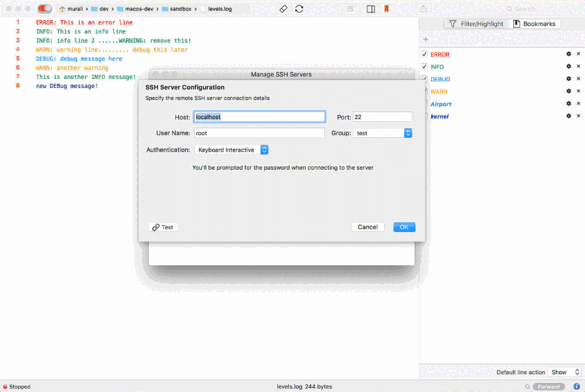Click the reload arrows icon in toolbar
The width and height of the screenshot is (585, 392).
pyautogui.click(x=299, y=9)
